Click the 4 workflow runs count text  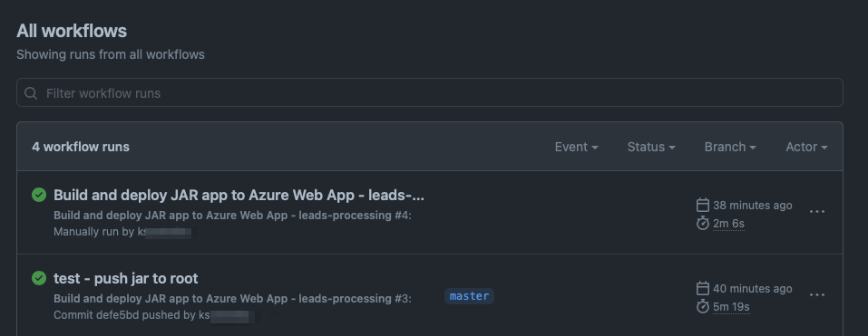(x=81, y=147)
